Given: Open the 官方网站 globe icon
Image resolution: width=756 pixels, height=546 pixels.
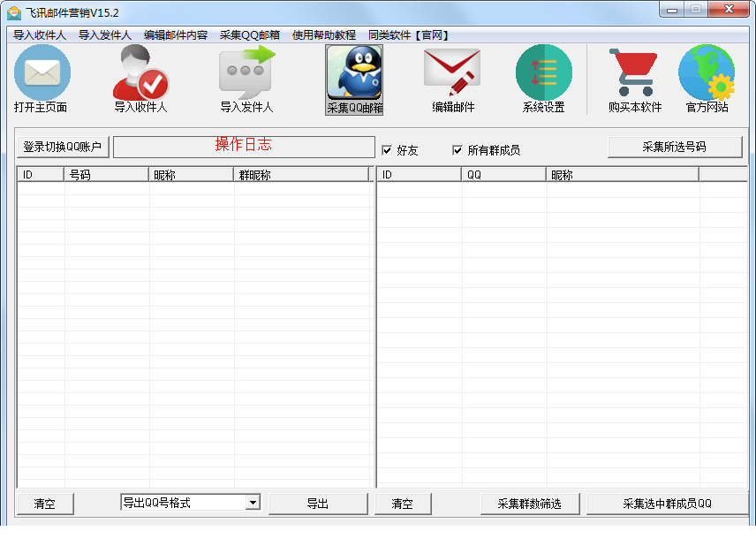Looking at the screenshot, I should tap(707, 72).
